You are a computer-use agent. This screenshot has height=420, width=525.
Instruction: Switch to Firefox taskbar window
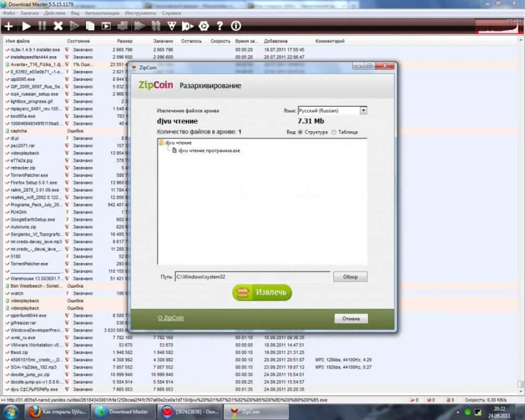pos(57,412)
